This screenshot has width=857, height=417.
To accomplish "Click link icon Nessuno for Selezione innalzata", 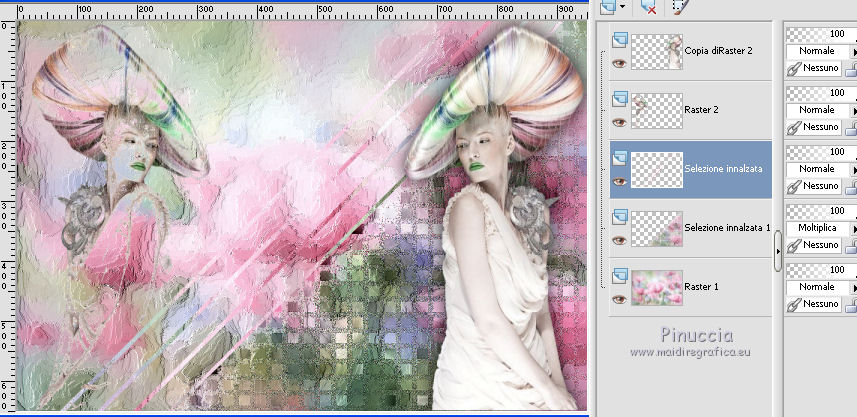I will (x=794, y=186).
